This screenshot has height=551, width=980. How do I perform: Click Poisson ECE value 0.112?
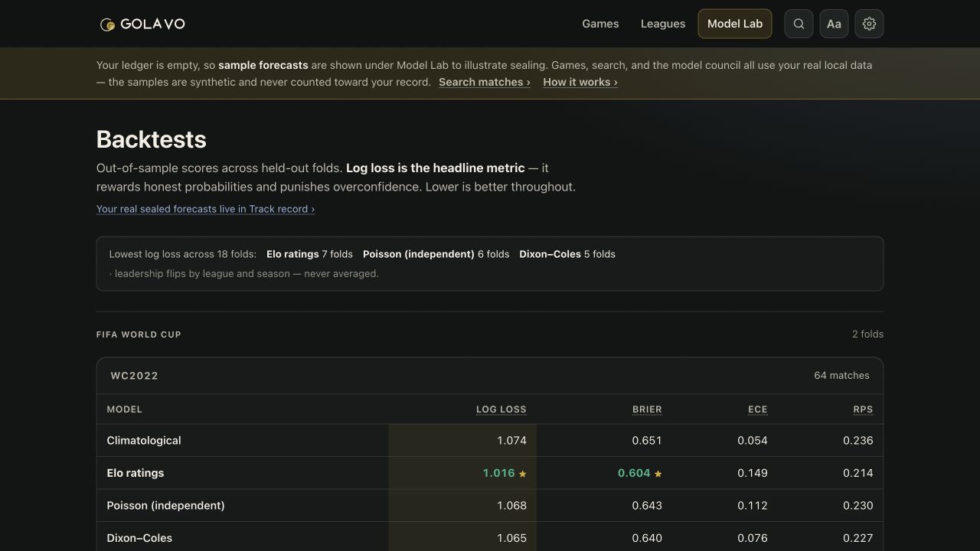coord(753,506)
